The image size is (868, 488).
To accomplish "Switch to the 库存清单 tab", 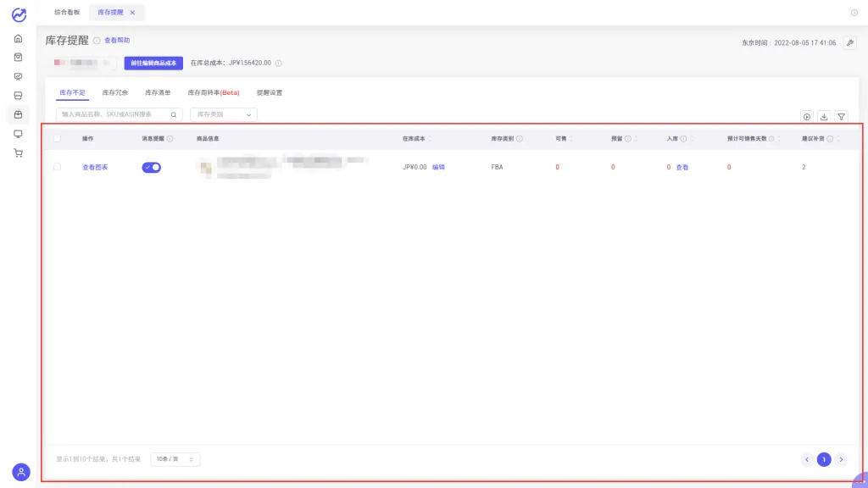I will pyautogui.click(x=158, y=92).
